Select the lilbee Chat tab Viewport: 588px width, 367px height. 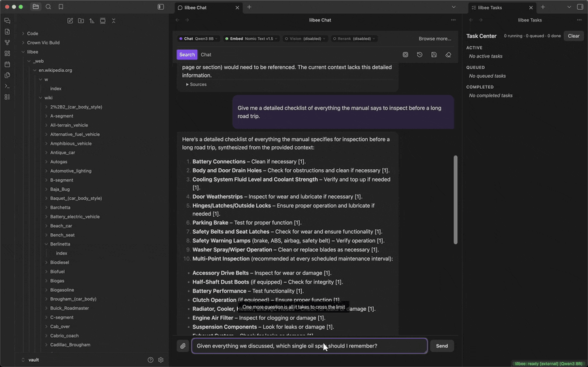[x=209, y=7]
